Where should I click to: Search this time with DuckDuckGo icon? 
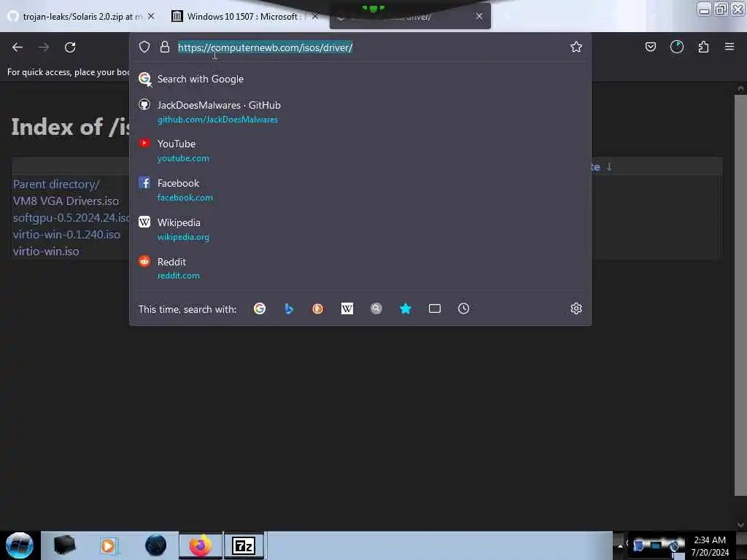pos(318,308)
